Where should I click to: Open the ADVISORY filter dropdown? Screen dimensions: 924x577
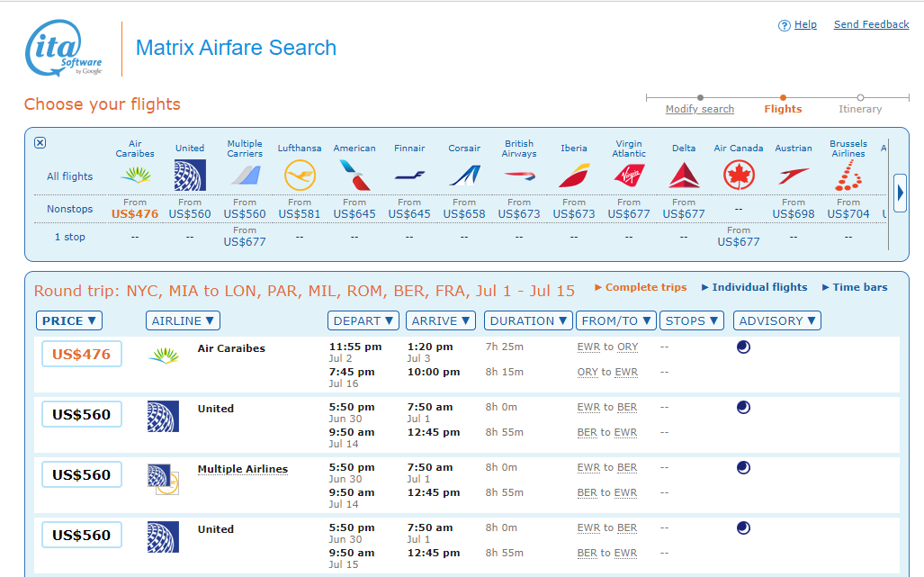(777, 320)
